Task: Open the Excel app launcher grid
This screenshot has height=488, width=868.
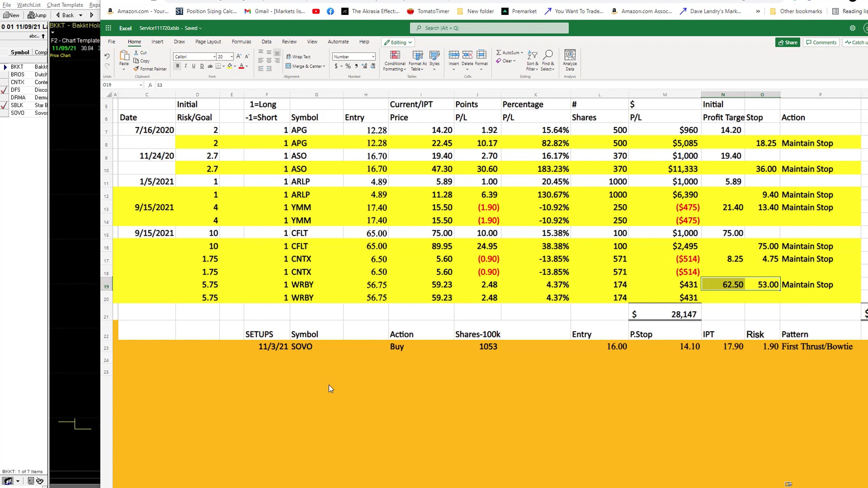Action: click(108, 28)
